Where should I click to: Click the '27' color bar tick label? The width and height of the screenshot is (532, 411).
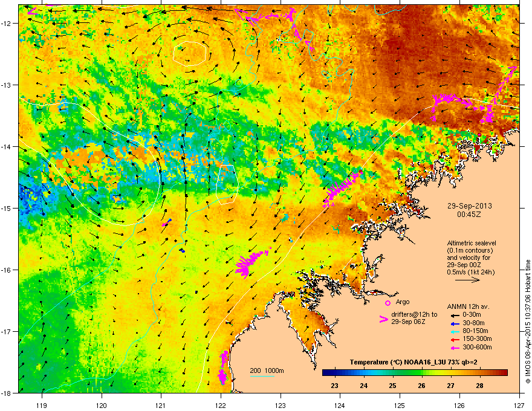pos(450,386)
